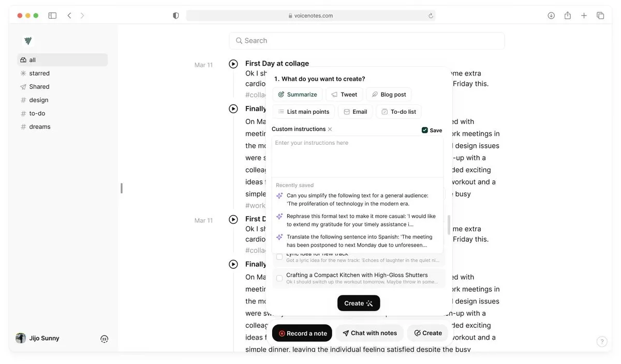Play the first "First Day at collage" note
The width and height of the screenshot is (621, 364).
click(233, 64)
